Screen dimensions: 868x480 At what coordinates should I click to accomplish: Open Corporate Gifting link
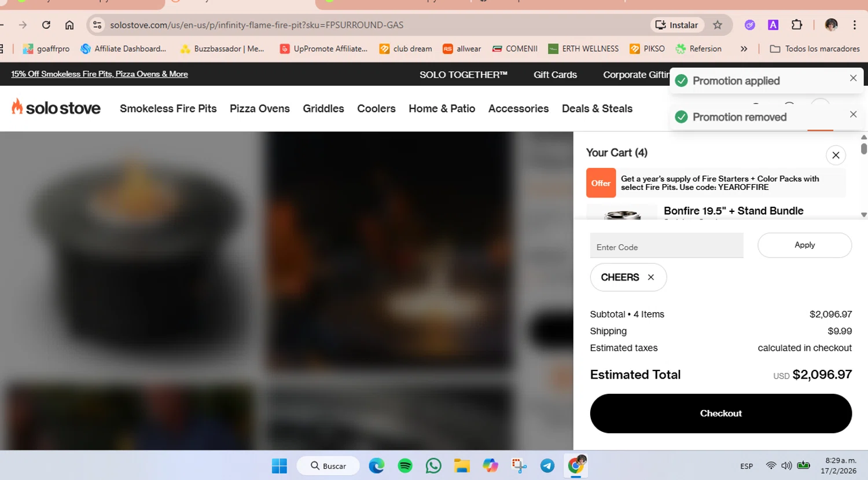click(636, 75)
